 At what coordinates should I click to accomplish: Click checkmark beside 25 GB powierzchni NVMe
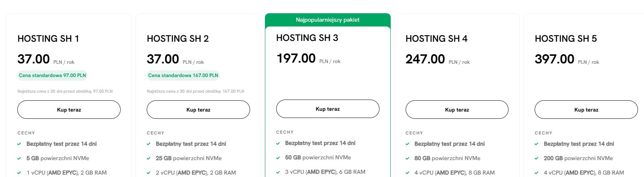[149, 158]
